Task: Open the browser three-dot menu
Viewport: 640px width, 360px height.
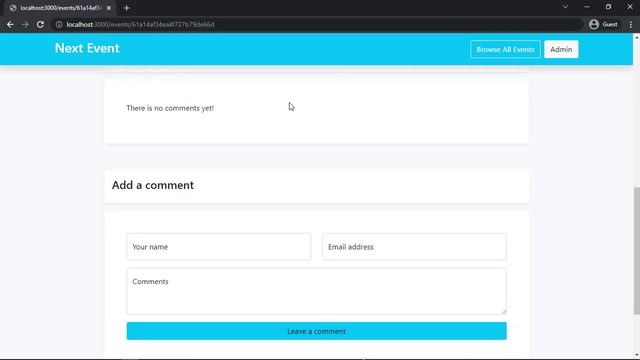Action: click(631, 24)
